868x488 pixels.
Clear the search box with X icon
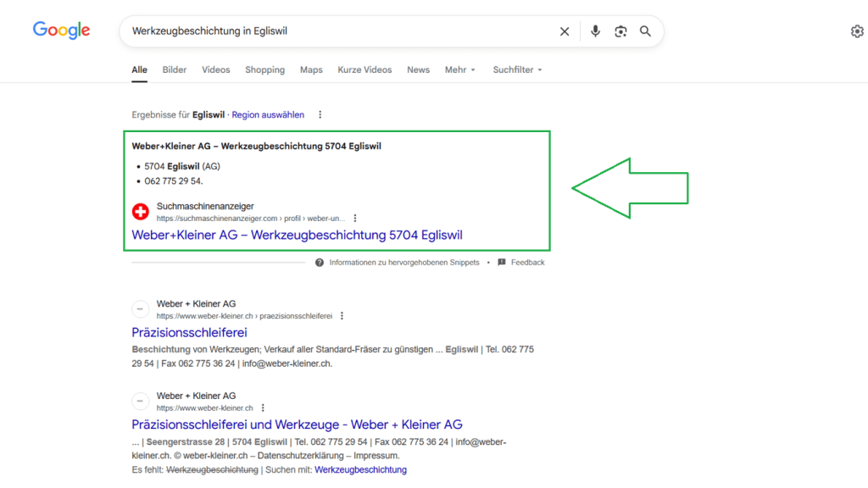point(565,31)
